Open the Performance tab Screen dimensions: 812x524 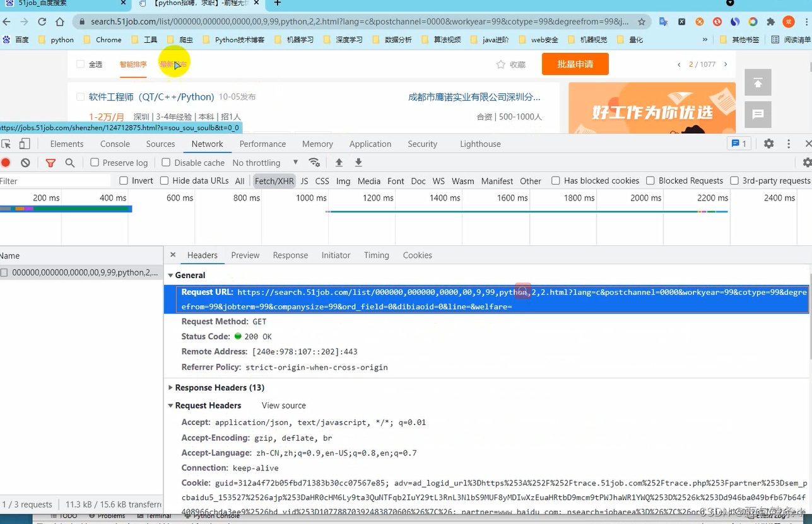tap(262, 144)
